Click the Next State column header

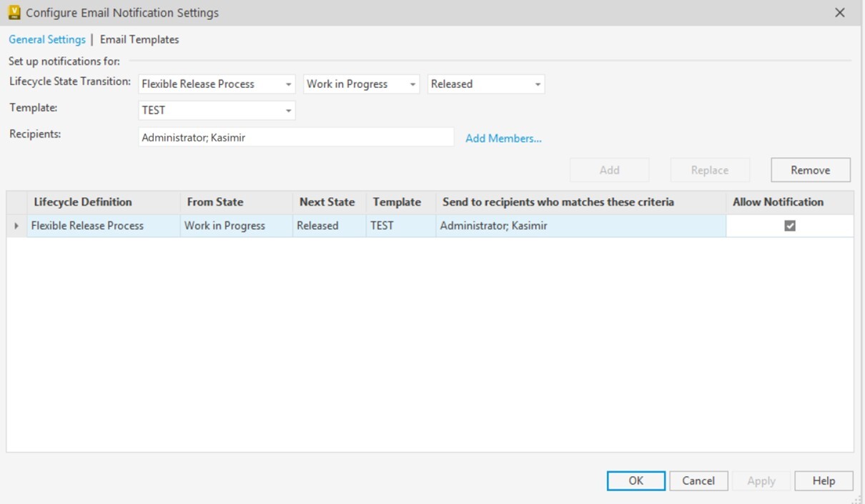tap(330, 202)
